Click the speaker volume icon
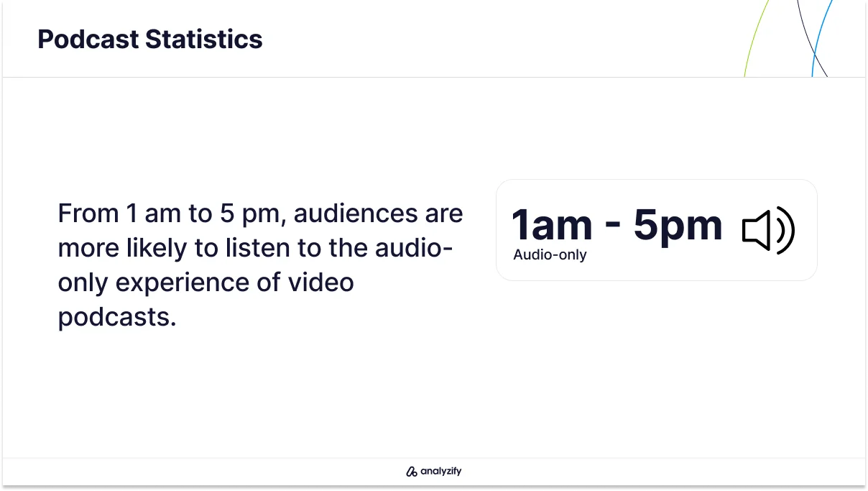868x491 pixels. 768,230
